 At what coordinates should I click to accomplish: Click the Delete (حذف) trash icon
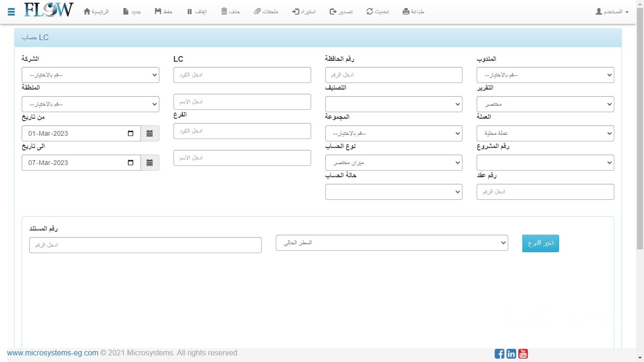pos(224,11)
